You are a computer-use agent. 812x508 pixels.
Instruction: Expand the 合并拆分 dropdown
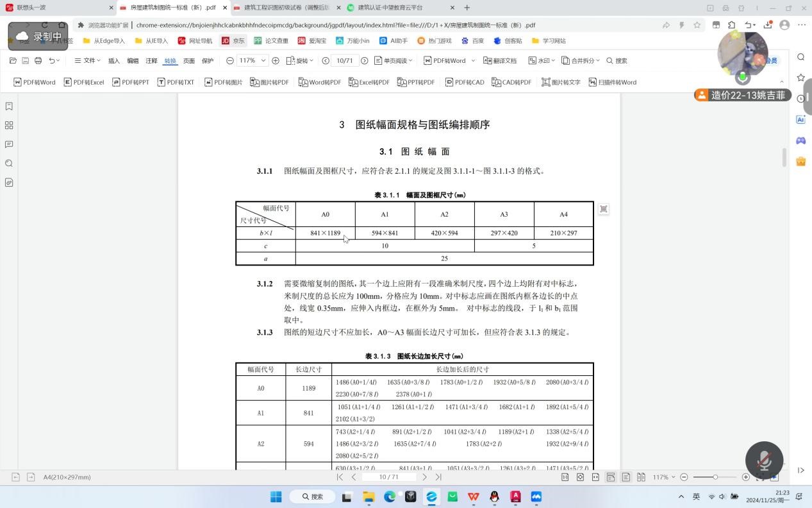pyautogui.click(x=581, y=61)
